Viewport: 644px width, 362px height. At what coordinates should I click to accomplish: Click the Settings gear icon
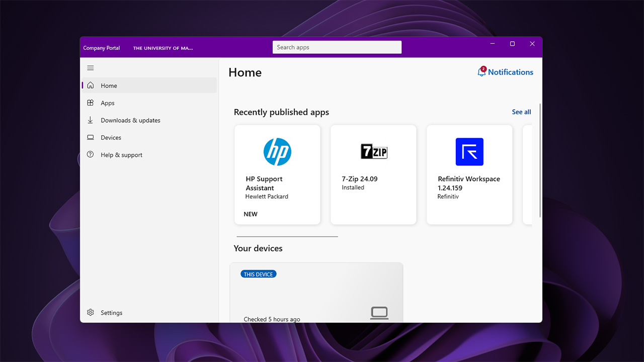[x=91, y=312]
